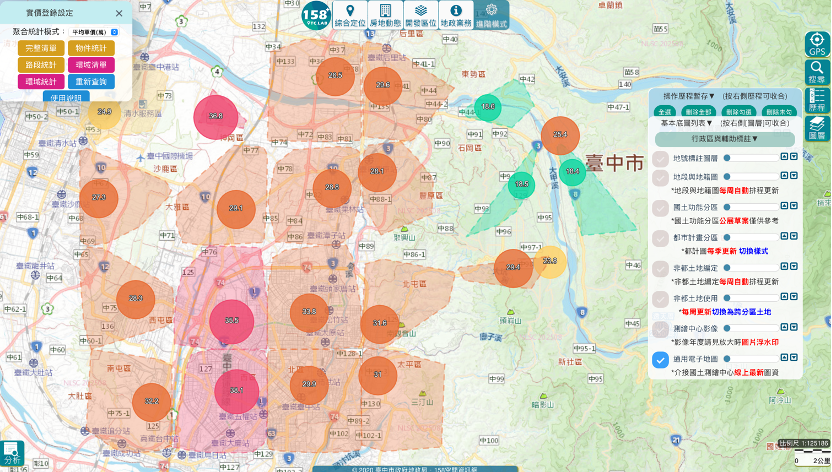
Task: Open the 分析 tool at bottom left
Action: coord(10,454)
